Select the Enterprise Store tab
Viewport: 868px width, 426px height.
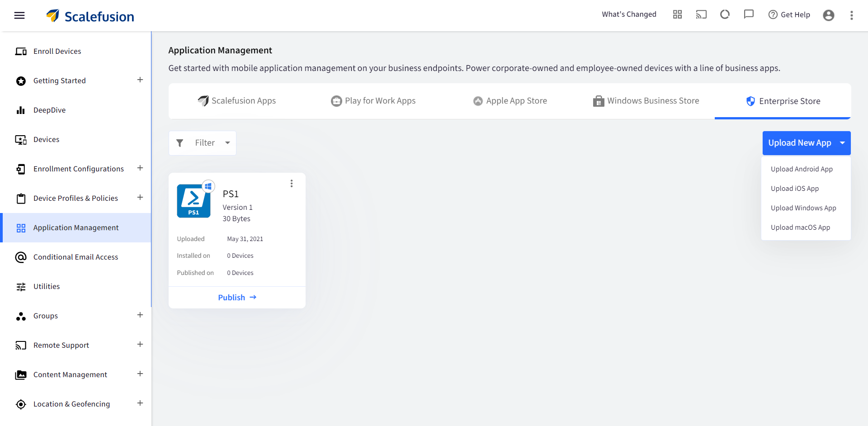783,101
